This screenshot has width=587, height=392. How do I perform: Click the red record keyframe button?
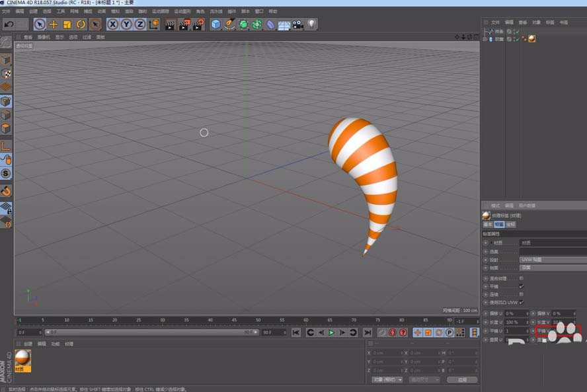392,333
